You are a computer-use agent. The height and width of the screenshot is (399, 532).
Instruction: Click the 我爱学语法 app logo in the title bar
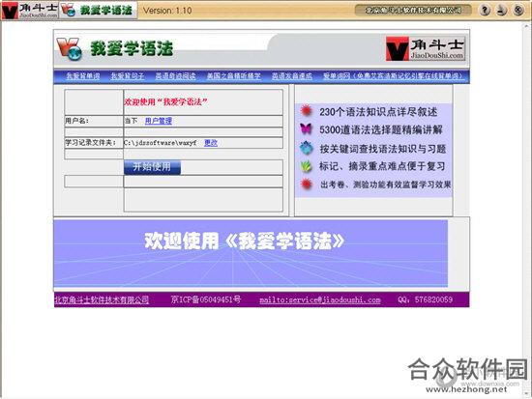[x=98, y=11]
